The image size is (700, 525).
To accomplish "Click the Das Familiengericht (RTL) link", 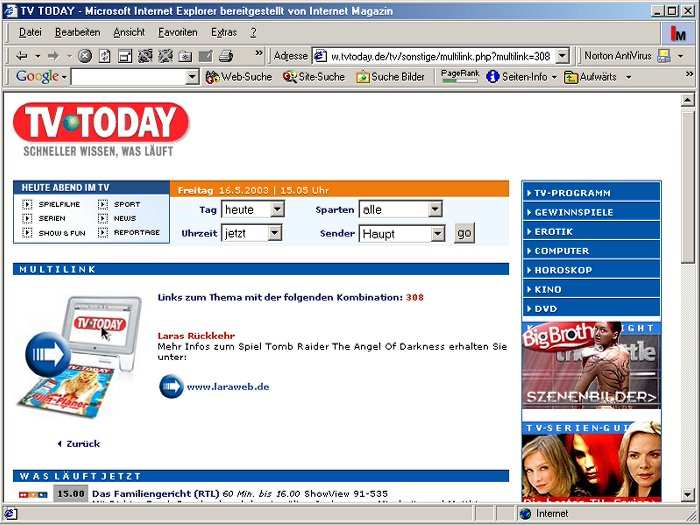I will pos(156,494).
